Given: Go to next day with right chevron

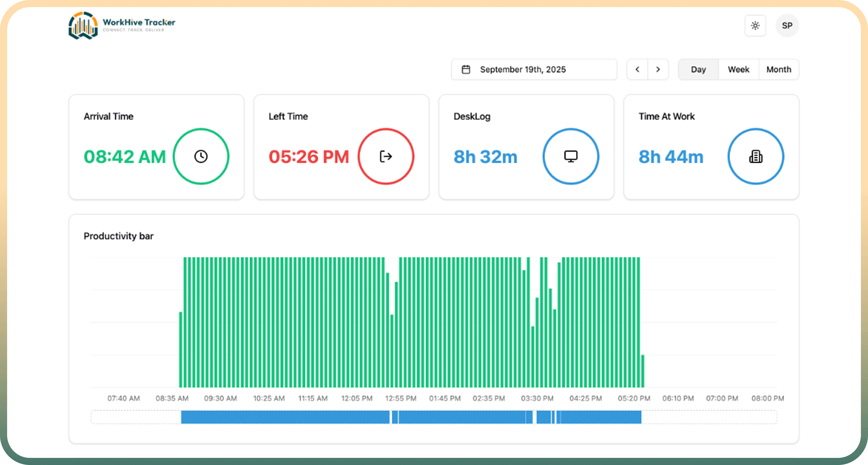Looking at the screenshot, I should [658, 69].
